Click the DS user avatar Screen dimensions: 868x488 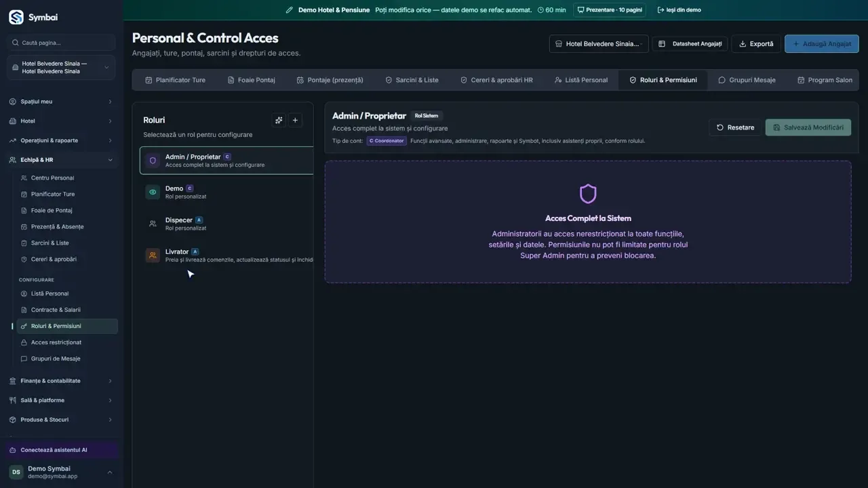(x=16, y=472)
